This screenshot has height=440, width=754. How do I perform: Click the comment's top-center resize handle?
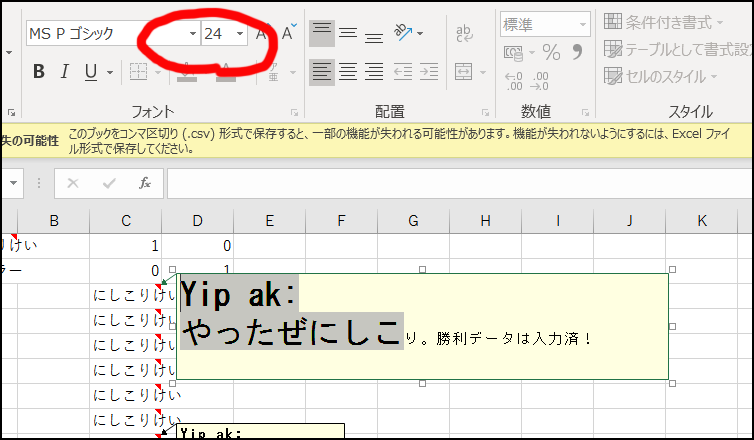[x=422, y=270]
